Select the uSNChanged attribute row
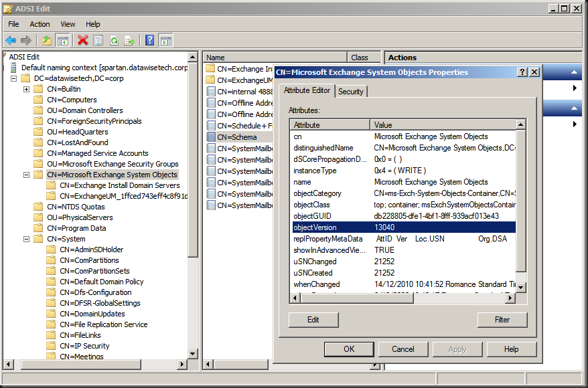 point(404,262)
